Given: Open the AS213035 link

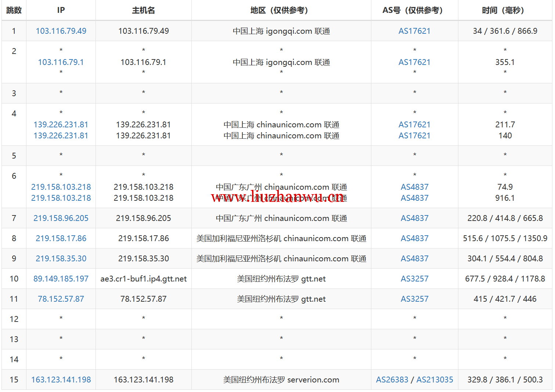Looking at the screenshot, I should coord(435,380).
